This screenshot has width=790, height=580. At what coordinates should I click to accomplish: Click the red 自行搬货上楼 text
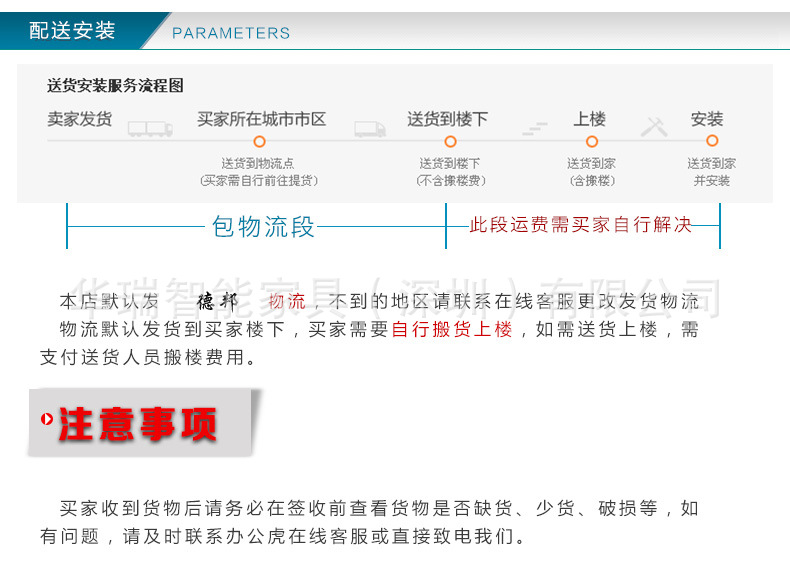click(x=452, y=330)
